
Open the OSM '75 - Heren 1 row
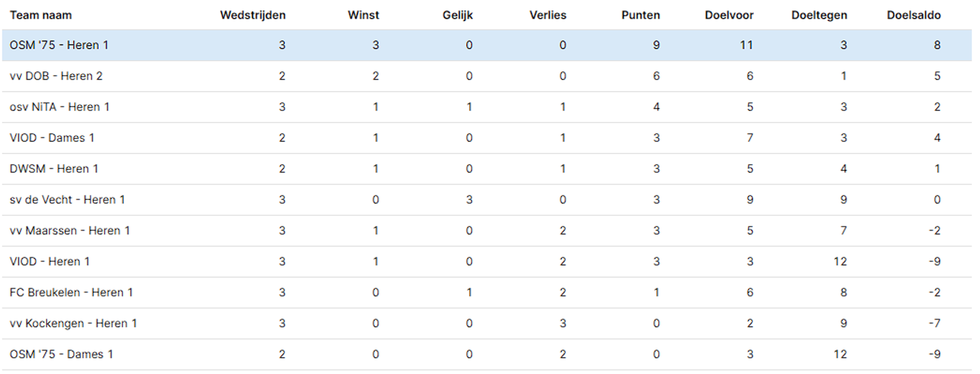[487, 45]
